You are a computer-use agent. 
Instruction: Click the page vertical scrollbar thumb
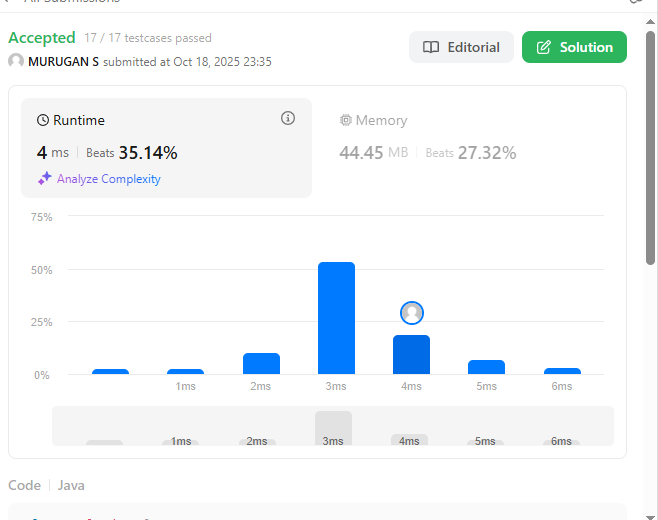pos(650,148)
